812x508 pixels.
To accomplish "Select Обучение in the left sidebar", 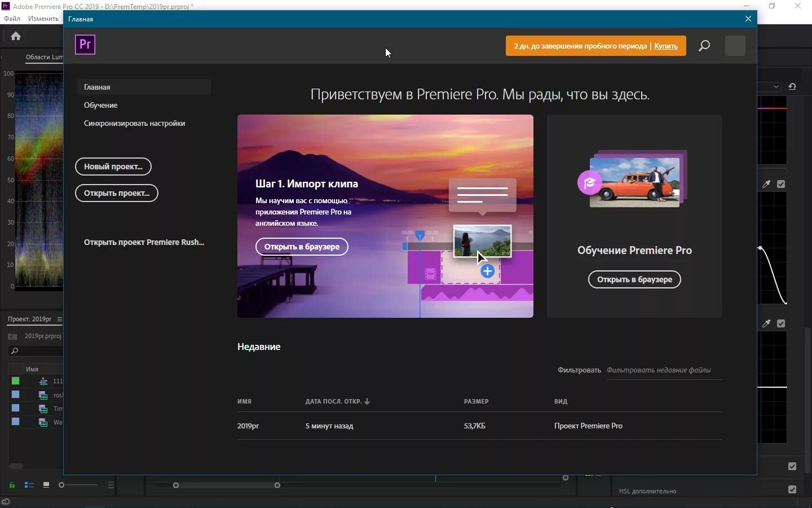I will click(101, 105).
